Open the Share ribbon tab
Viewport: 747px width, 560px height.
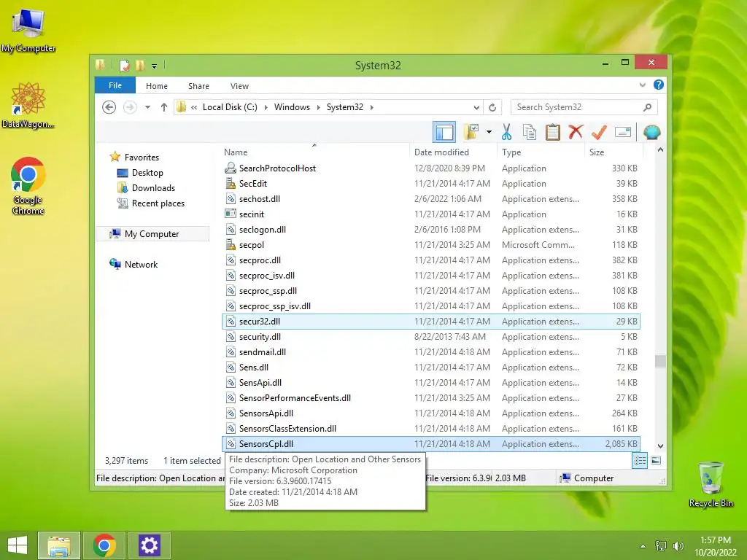click(x=198, y=86)
